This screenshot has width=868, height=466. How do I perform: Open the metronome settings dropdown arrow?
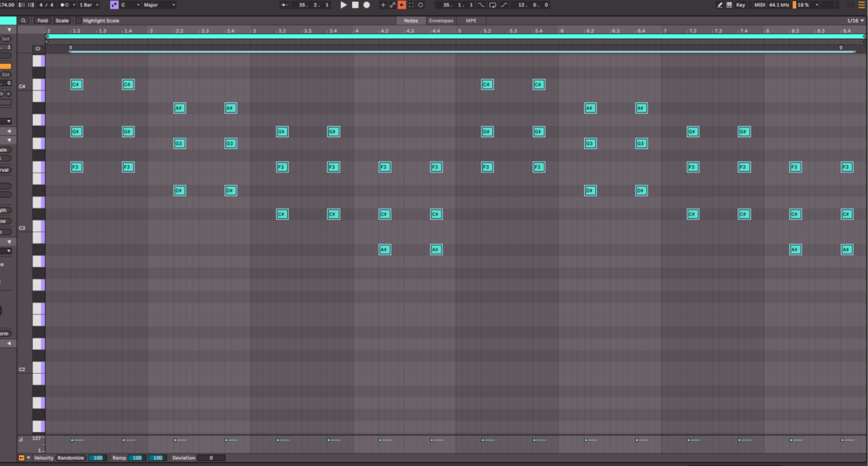(x=73, y=5)
